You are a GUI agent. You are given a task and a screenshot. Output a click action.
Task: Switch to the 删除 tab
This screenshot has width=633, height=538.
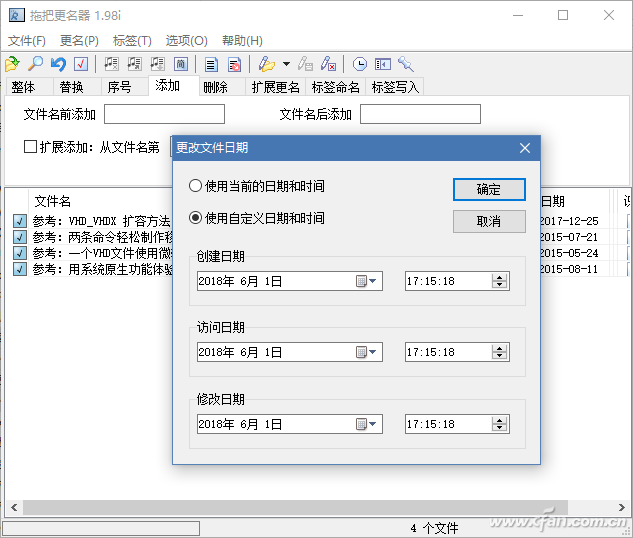222,87
